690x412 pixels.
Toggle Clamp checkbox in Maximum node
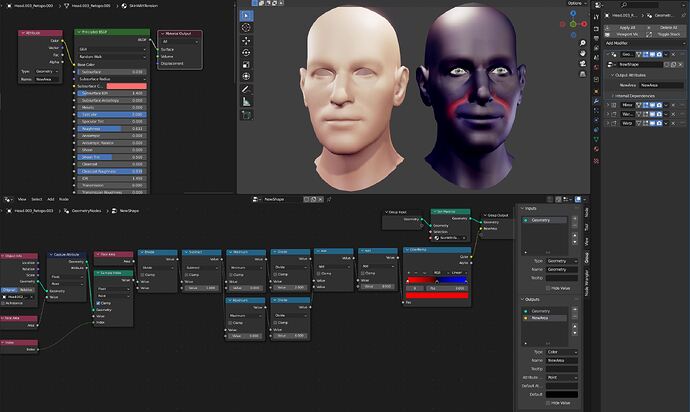(231, 323)
